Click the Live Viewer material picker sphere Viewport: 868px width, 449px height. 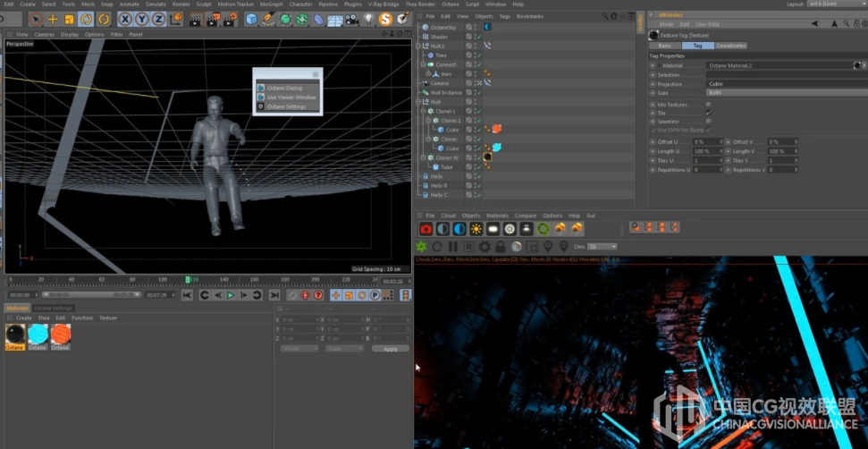click(516, 246)
